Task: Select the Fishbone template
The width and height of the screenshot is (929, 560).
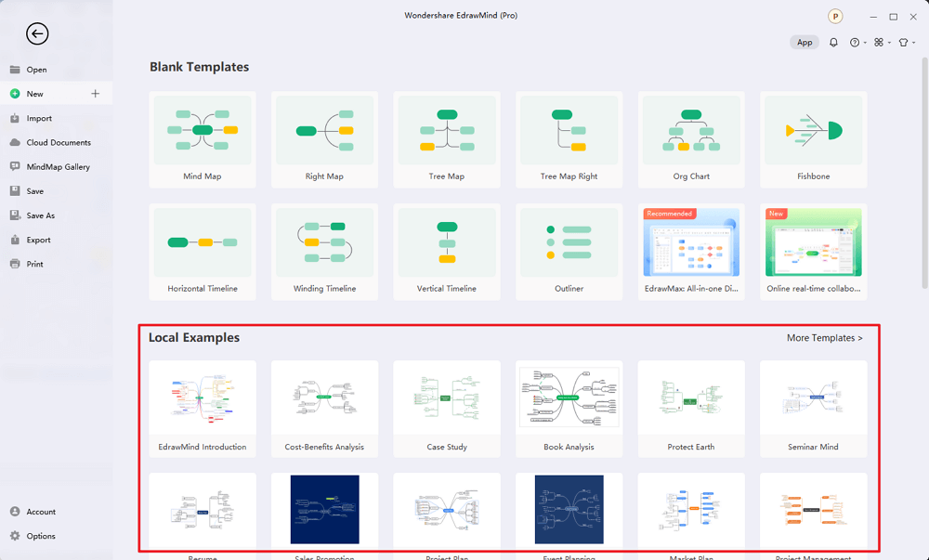Action: (x=814, y=139)
